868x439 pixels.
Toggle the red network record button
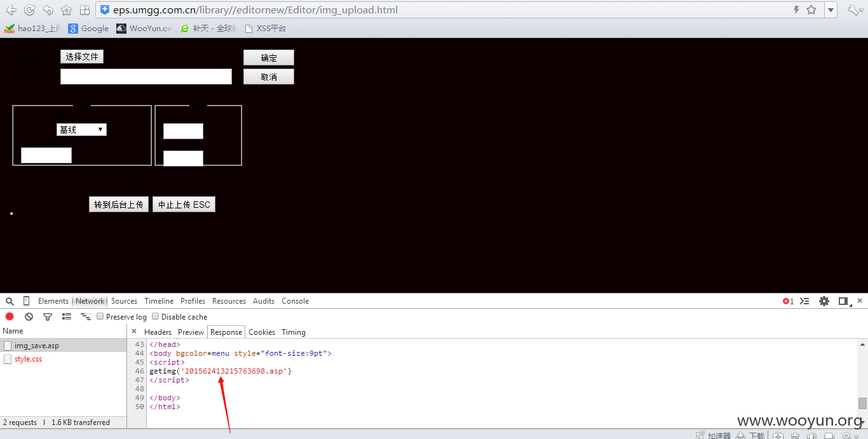10,316
